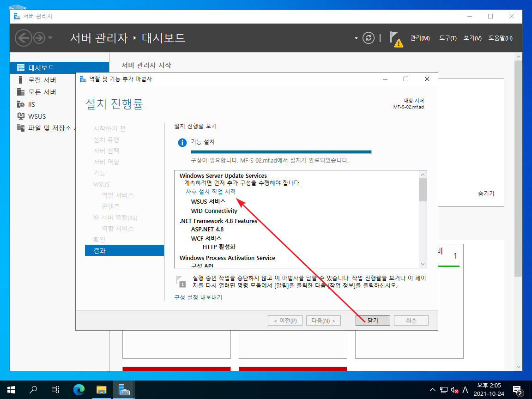Click the WSUS sidebar icon
This screenshot has height=399, width=532.
(21, 116)
